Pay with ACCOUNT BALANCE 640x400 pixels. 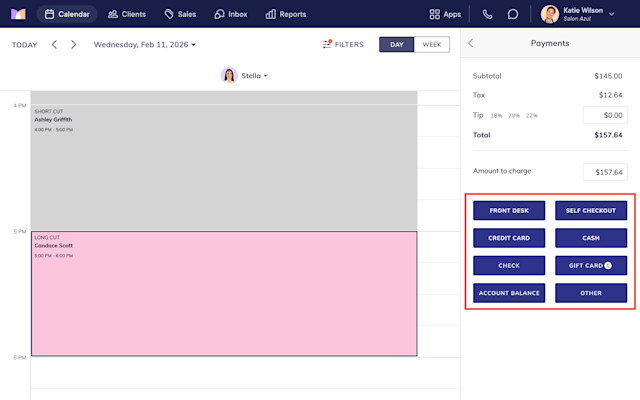tap(509, 293)
